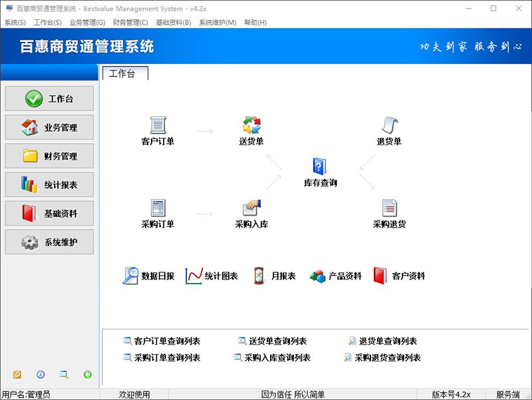Click the green back arrow icon
The height and width of the screenshot is (400, 532).
coord(88,375)
